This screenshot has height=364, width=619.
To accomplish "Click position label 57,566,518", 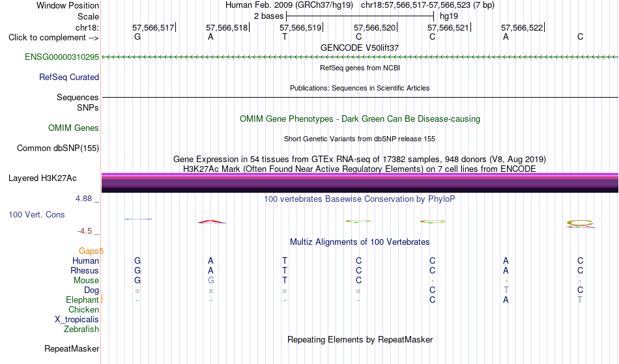I will pos(227,27).
